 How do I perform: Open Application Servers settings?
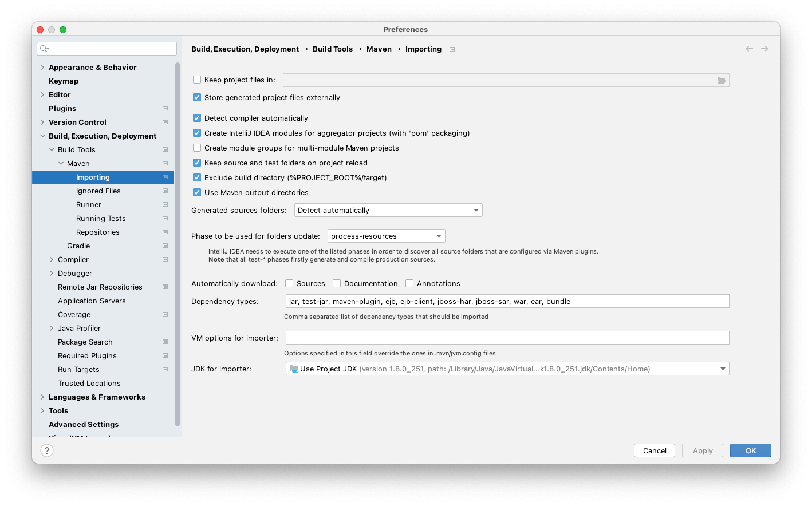point(92,301)
